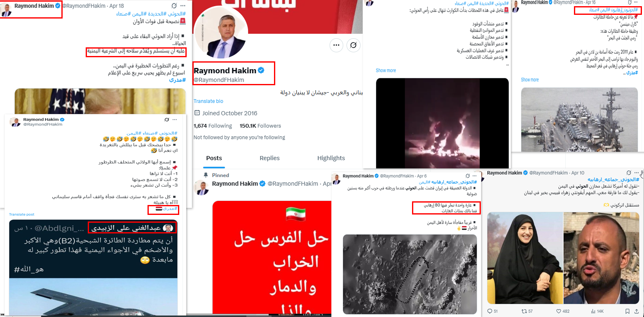Open the 1,674 Following list
The width and height of the screenshot is (644, 317).
tap(213, 126)
